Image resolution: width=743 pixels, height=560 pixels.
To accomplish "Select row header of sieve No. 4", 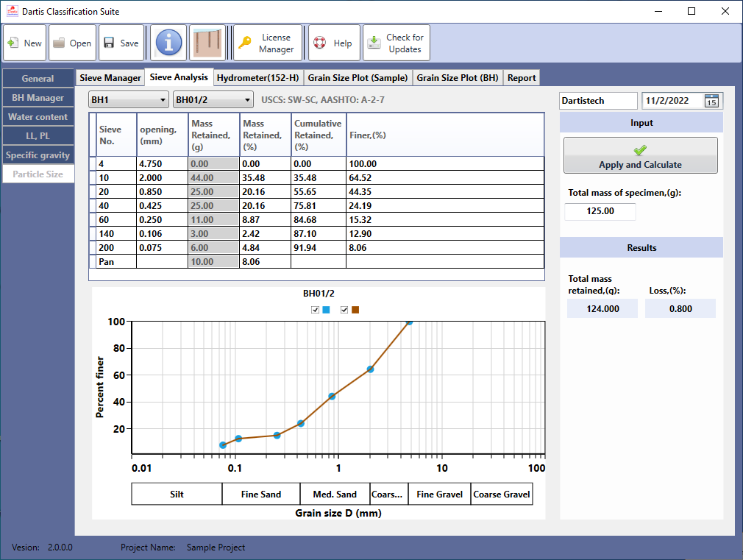I will [x=93, y=163].
